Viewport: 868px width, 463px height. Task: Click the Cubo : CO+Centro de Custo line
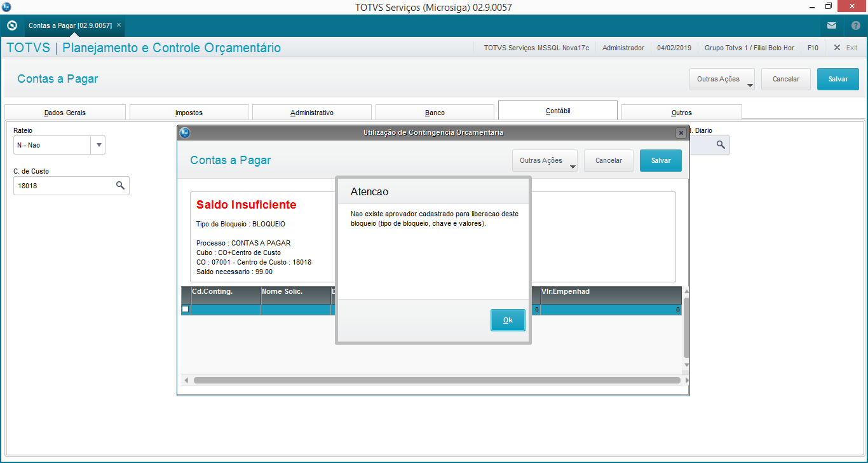pos(238,252)
